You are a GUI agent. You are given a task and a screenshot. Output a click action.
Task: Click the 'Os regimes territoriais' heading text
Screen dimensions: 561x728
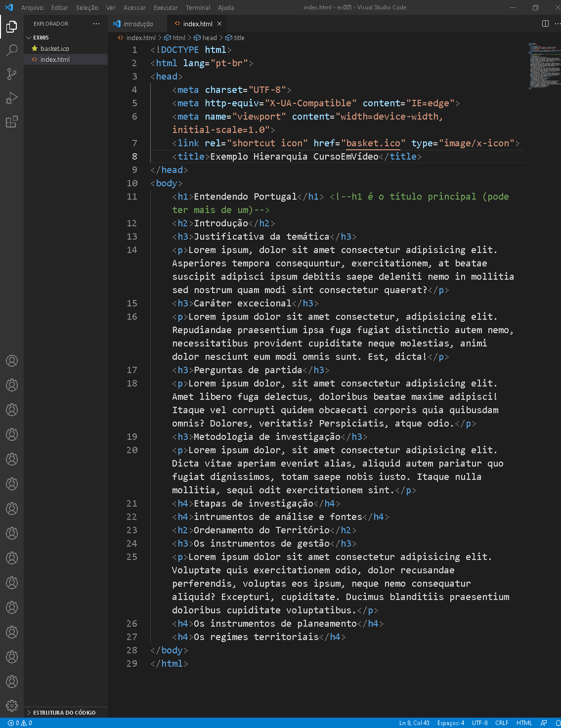(257, 637)
